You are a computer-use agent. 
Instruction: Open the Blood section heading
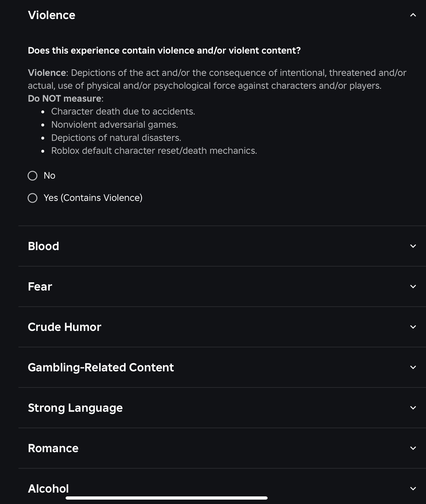43,246
